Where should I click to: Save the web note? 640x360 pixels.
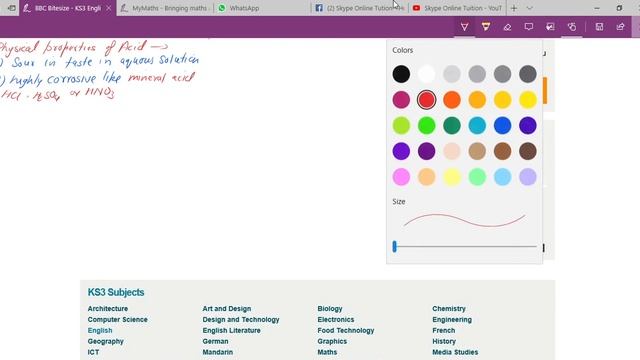pos(599,27)
